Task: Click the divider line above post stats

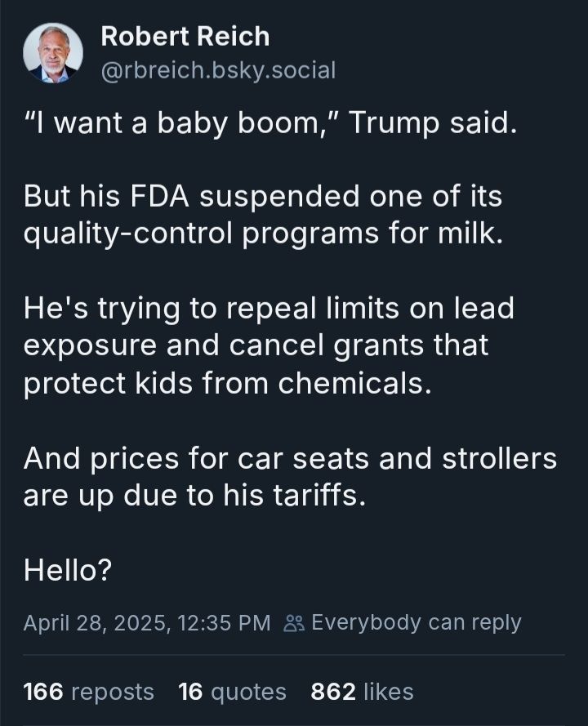Action: [x=294, y=655]
